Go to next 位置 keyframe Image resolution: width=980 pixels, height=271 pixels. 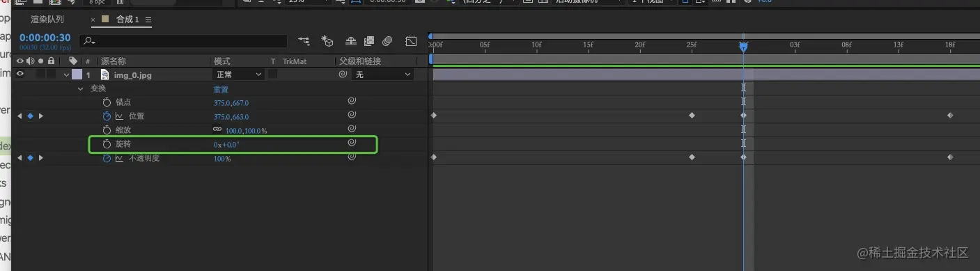(x=41, y=116)
